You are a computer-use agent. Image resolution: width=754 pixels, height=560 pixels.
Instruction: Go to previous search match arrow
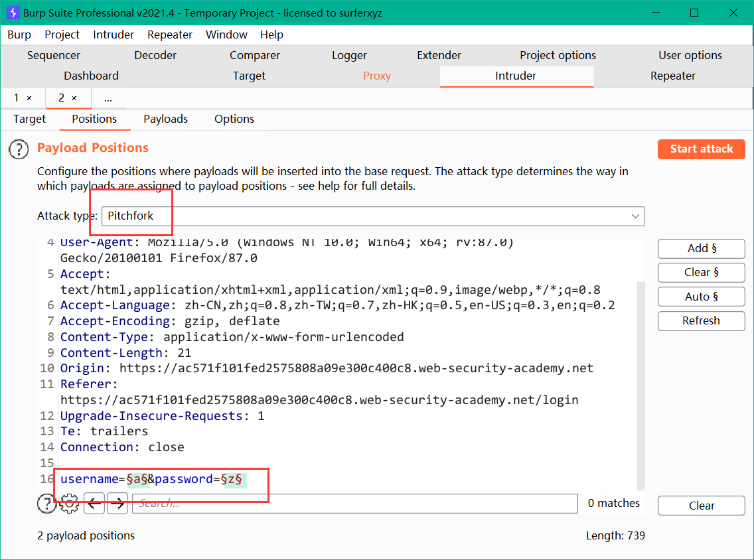tap(94, 504)
